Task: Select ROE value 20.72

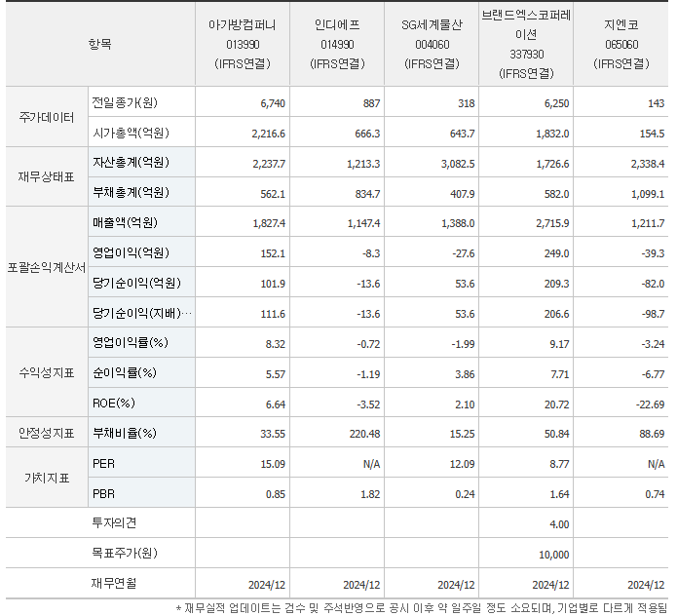Action: 556,404
